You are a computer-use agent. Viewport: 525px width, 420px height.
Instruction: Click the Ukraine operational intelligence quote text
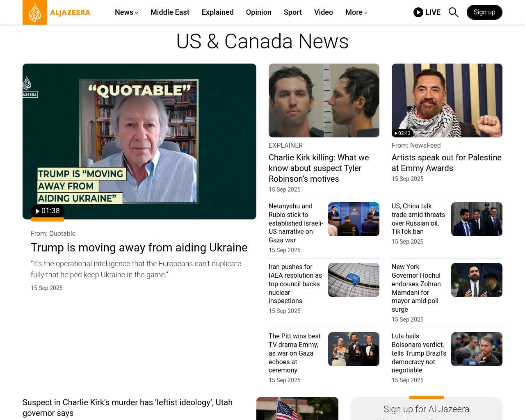[136, 269]
